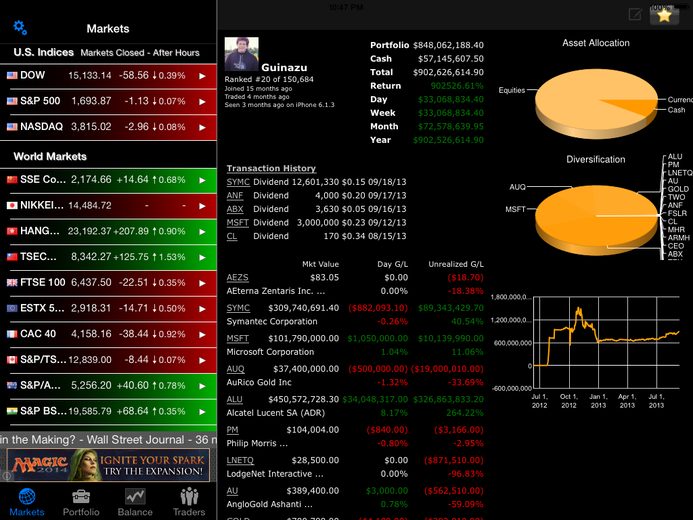Switch to the Balance tab
The height and width of the screenshot is (520, 693).
pyautogui.click(x=135, y=502)
